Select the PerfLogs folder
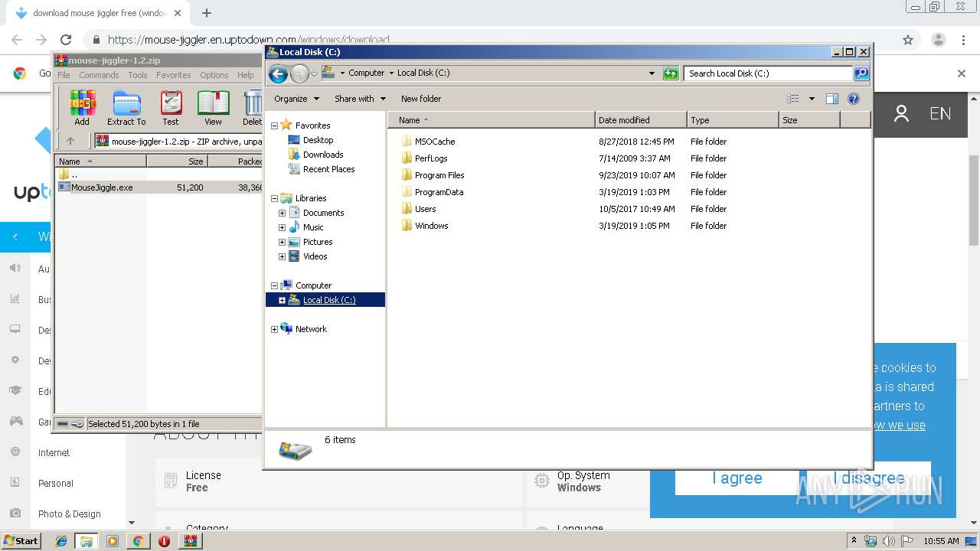Viewport: 980px width, 551px height. coord(431,158)
